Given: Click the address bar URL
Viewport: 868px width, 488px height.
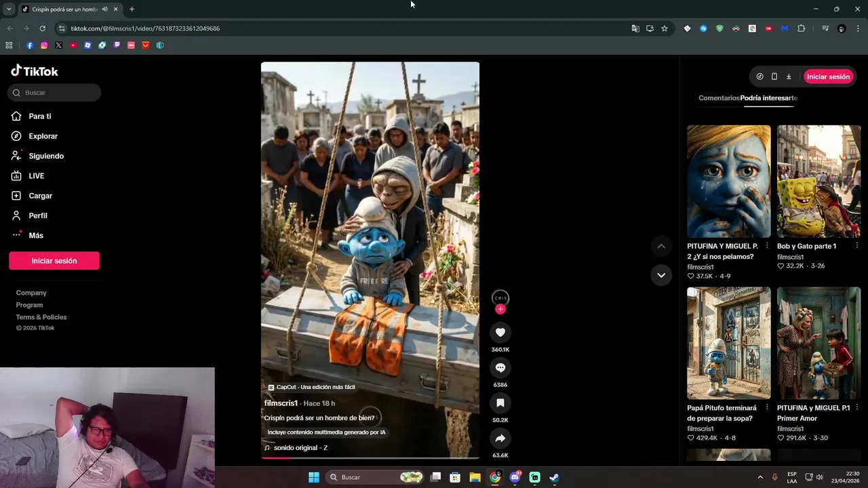Looking at the screenshot, I should 145,28.
